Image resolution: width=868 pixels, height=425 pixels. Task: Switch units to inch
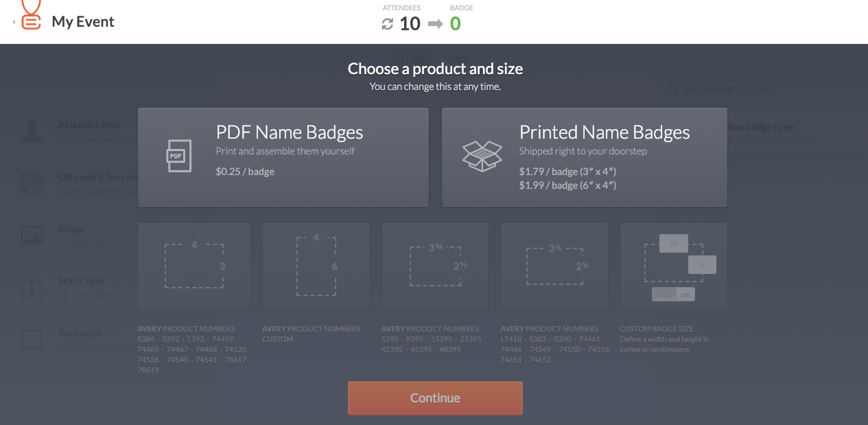(x=664, y=295)
